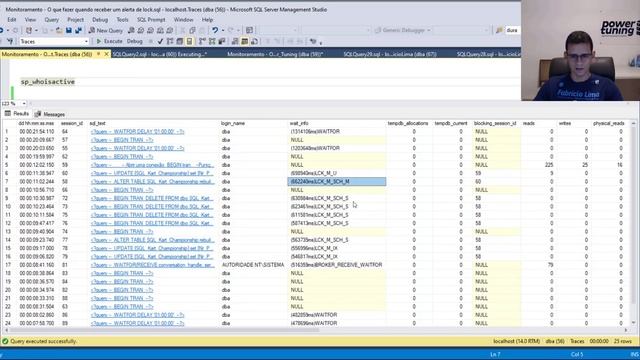Click the Parse checkmark icon

coord(160,41)
